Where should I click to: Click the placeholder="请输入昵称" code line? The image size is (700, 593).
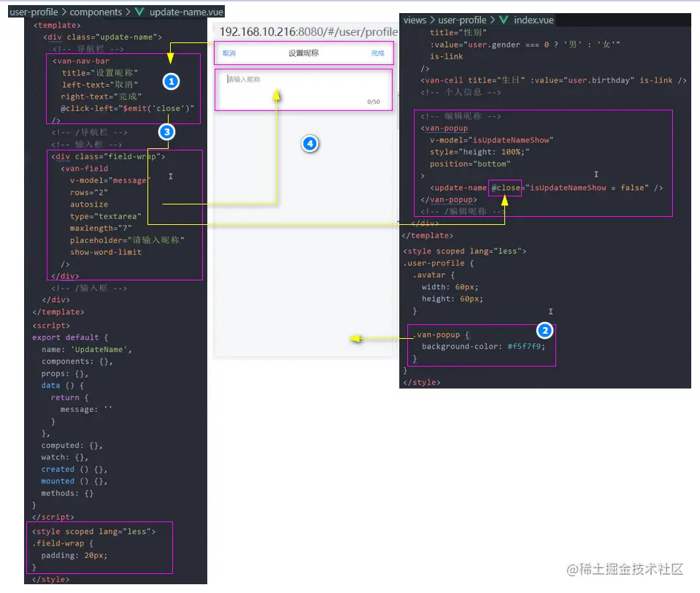[127, 240]
